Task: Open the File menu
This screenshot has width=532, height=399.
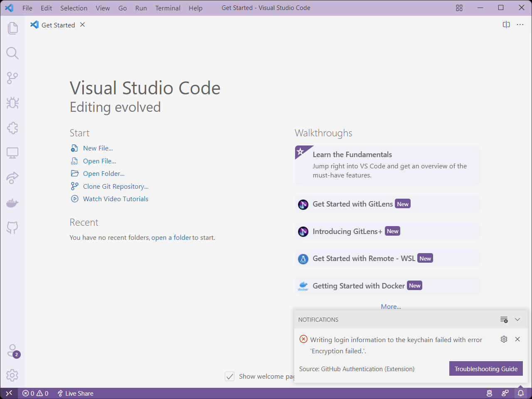Action: [27, 8]
